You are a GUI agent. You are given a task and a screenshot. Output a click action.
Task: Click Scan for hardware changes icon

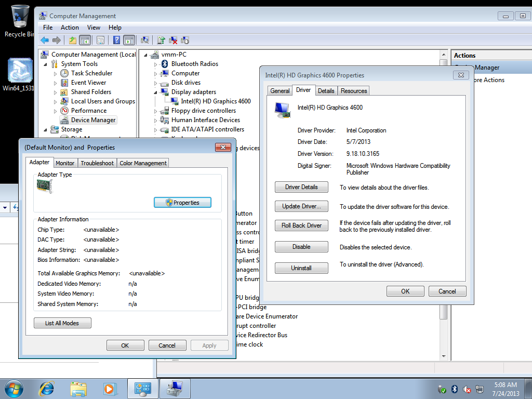(145, 40)
